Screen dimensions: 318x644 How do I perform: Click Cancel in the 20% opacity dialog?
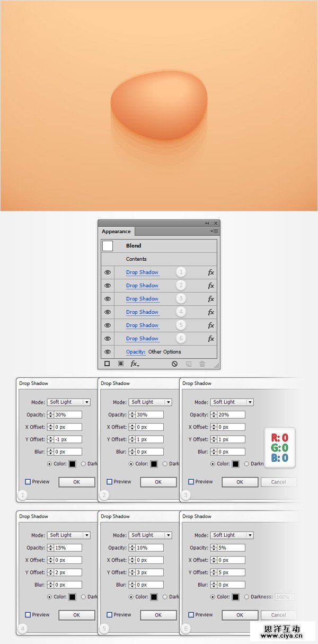click(x=278, y=482)
